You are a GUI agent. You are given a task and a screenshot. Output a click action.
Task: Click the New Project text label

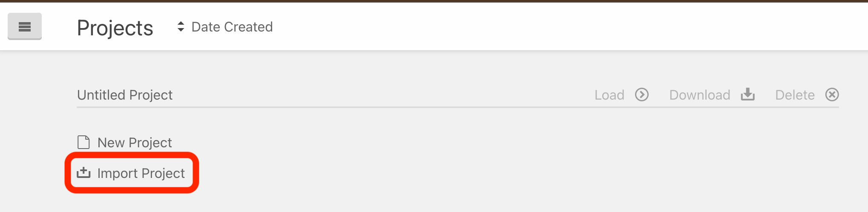[135, 143]
